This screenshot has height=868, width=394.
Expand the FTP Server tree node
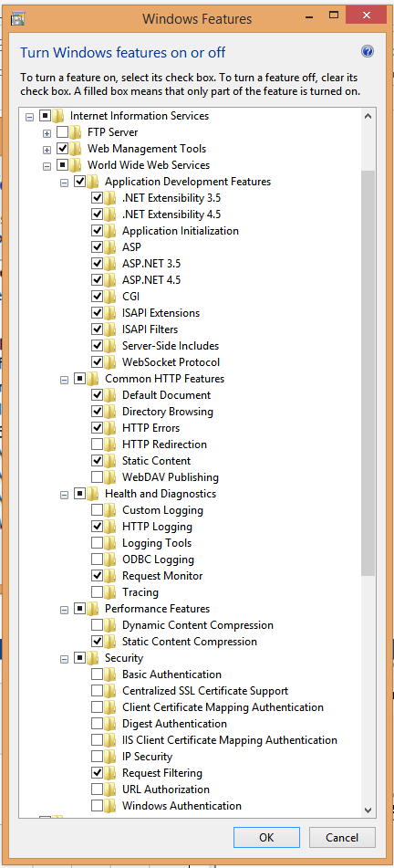tap(47, 133)
